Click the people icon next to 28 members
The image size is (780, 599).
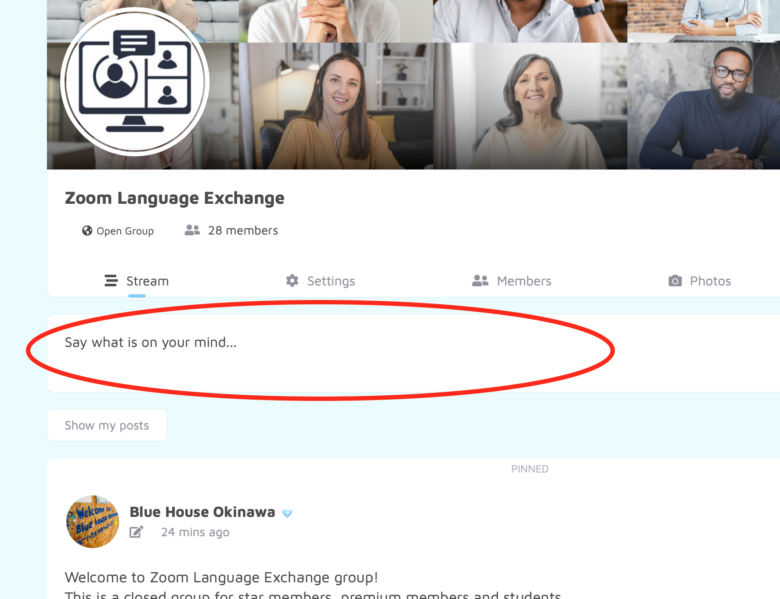192,230
